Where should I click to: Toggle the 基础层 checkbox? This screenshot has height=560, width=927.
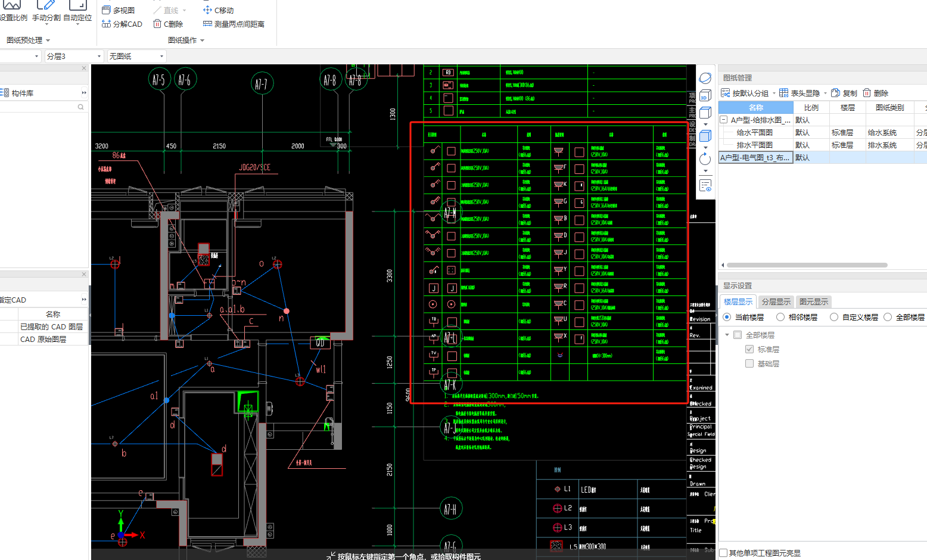tap(749, 363)
